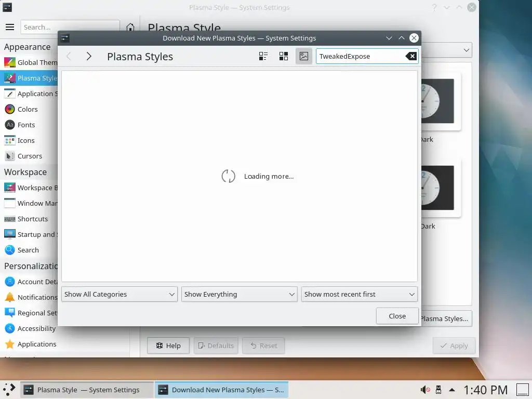Open the Show All Categories dropdown
Image resolution: width=532 pixels, height=399 pixels.
(x=119, y=294)
